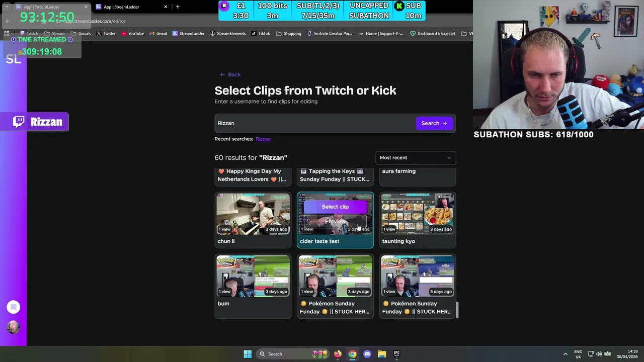Image resolution: width=644 pixels, height=362 pixels.
Task: Select the aura farming clip card
Action: point(418,176)
